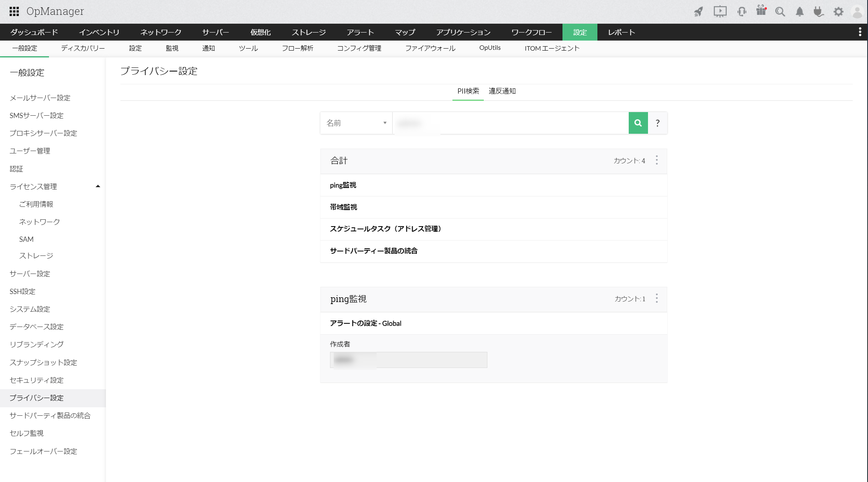Switch to the ディスカバリー tab
Screen dimensions: 868x482
[82, 48]
